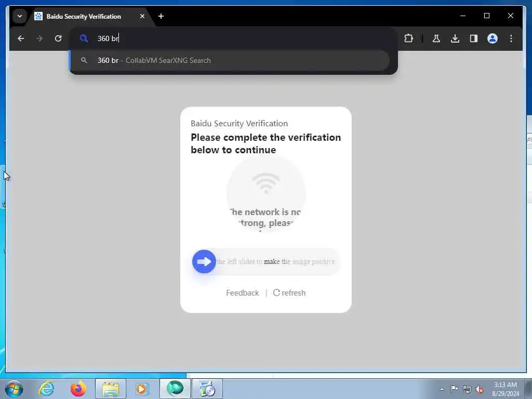Open the extensions puzzle icon
532x399 pixels.
click(408, 38)
